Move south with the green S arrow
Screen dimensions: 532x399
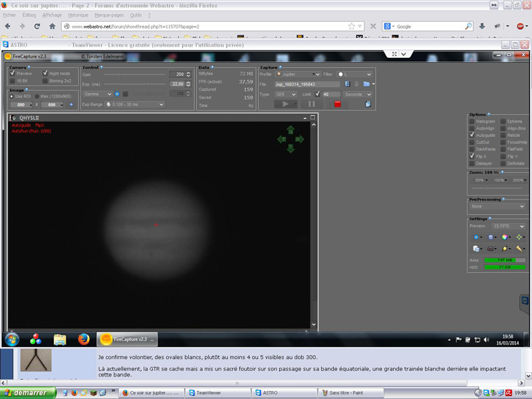click(291, 148)
